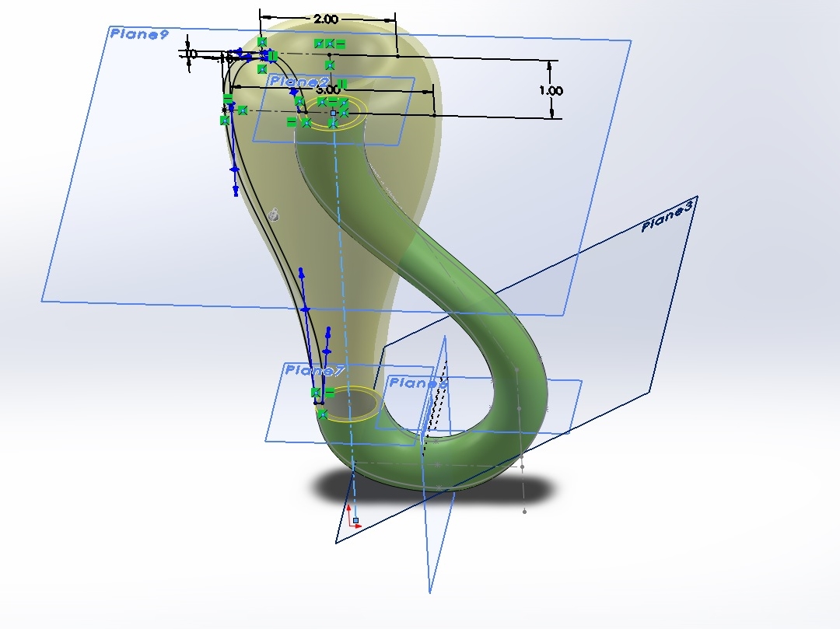Viewport: 840px width, 629px height.
Task: Click coincident relation icon below Plane7 ellipse's left edge
Action: (x=322, y=414)
